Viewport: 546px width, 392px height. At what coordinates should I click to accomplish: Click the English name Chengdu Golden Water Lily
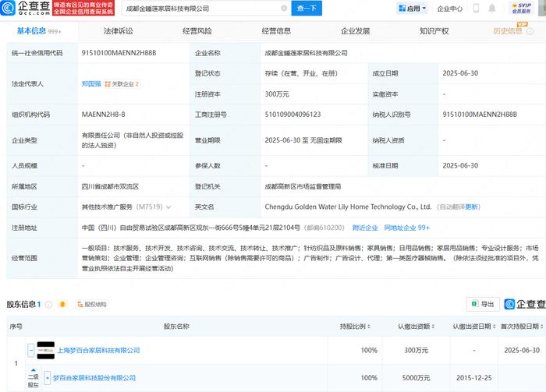pyautogui.click(x=348, y=207)
